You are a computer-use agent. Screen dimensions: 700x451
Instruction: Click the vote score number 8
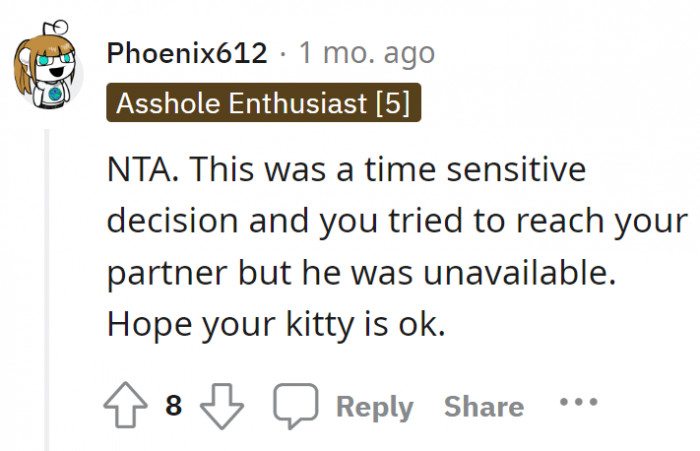[173, 406]
